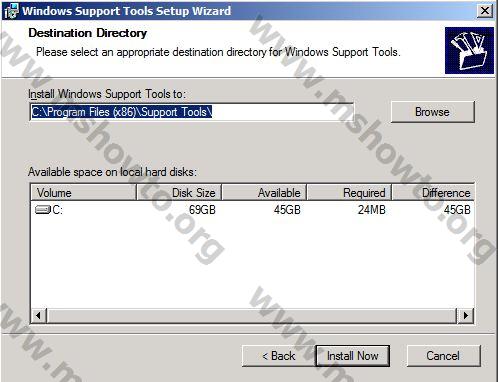Click the Disk Size column header
The width and height of the screenshot is (498, 382).
pos(179,193)
